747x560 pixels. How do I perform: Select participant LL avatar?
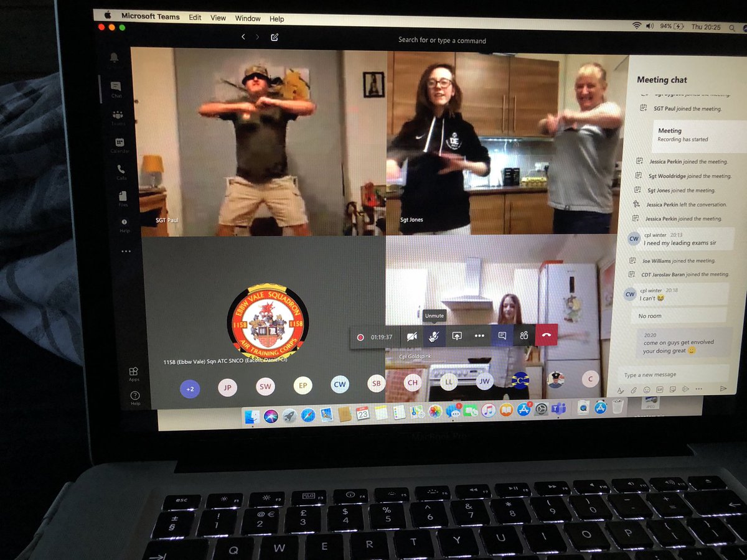click(x=448, y=381)
